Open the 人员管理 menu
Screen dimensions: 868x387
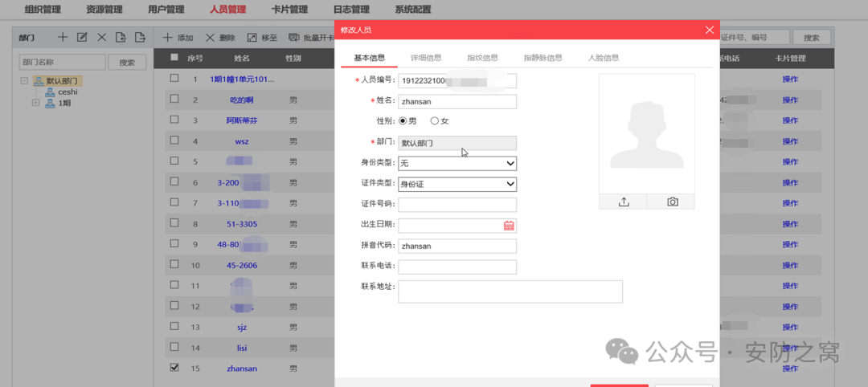pos(228,10)
